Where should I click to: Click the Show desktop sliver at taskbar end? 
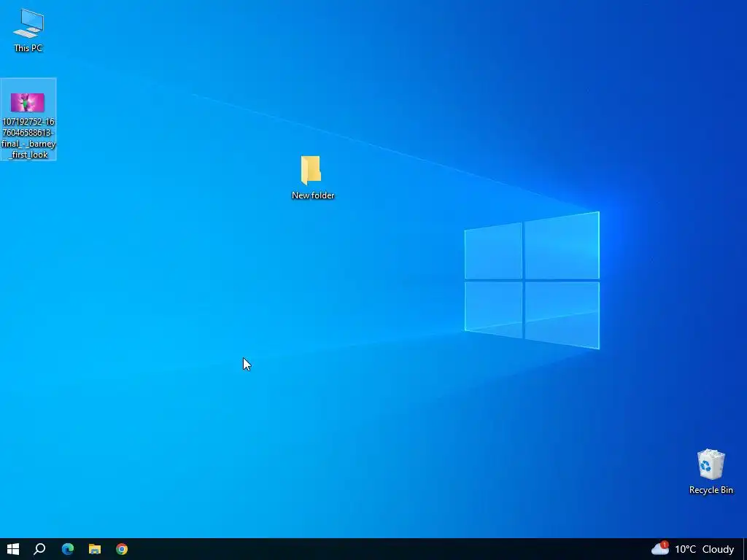(x=745, y=549)
